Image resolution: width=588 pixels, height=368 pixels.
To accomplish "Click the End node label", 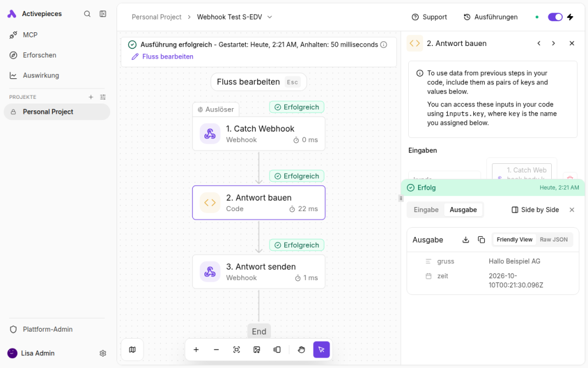I will pyautogui.click(x=259, y=331).
